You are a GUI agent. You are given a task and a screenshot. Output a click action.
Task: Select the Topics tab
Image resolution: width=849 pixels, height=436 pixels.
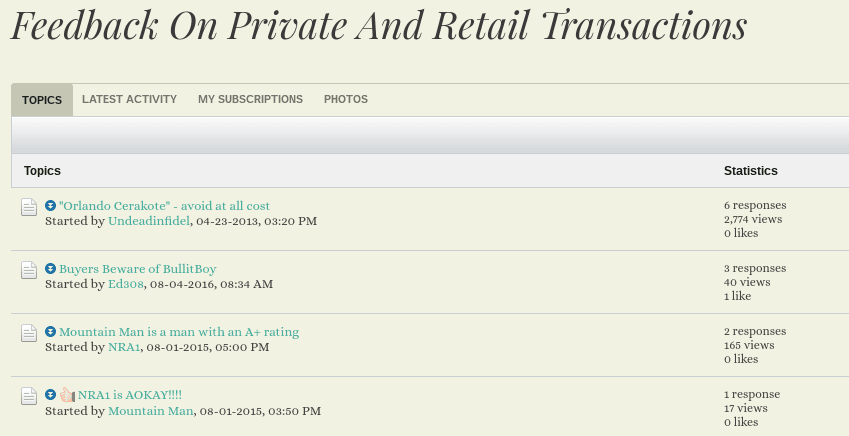(42, 100)
